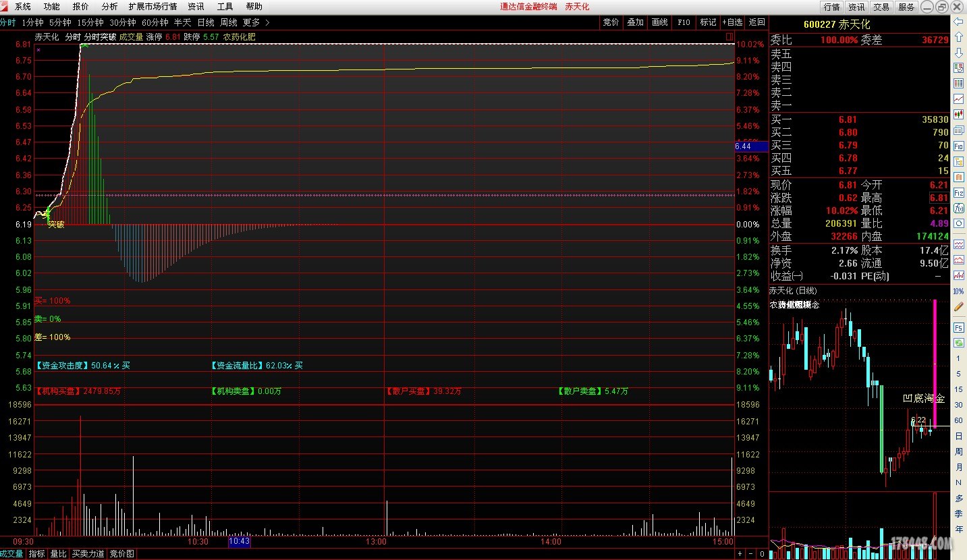Select 周 weekly period in right sidebar
Screen dimensions: 967x560
pos(958,451)
